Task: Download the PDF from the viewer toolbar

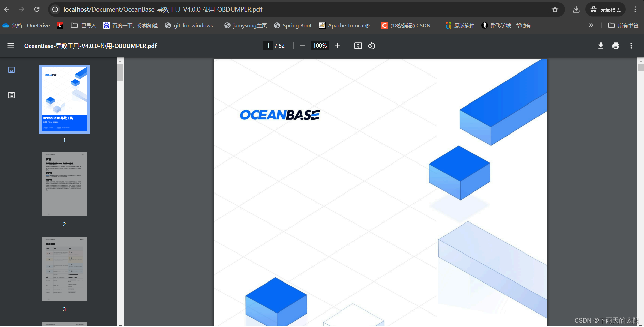Action: pos(601,46)
